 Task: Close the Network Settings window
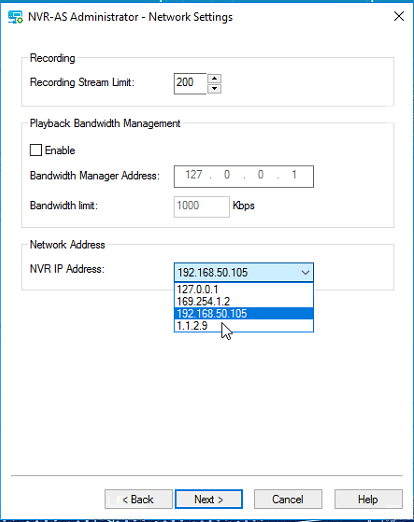[x=399, y=16]
